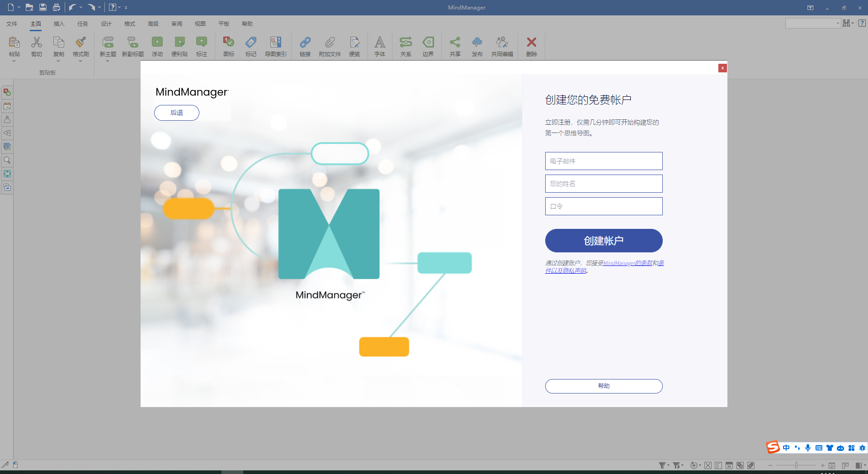The image size is (868, 474).
Task: Select the 关系 relationship tool icon
Action: [406, 43]
